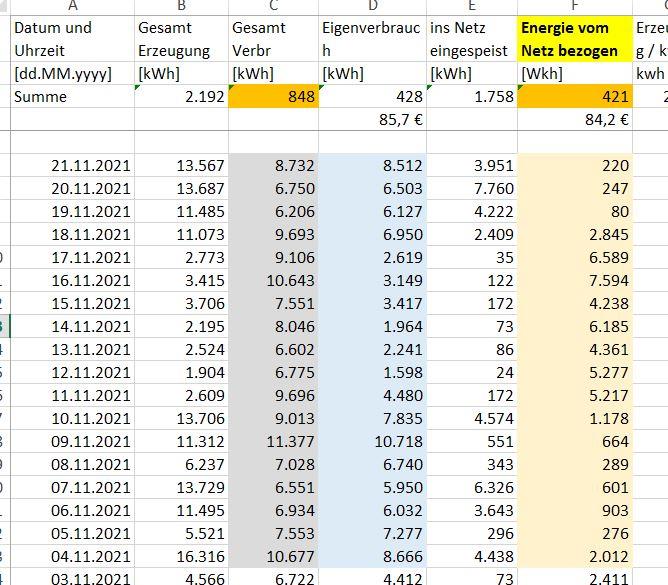668x585 pixels.
Task: Select column D header
Action: click(x=372, y=6)
